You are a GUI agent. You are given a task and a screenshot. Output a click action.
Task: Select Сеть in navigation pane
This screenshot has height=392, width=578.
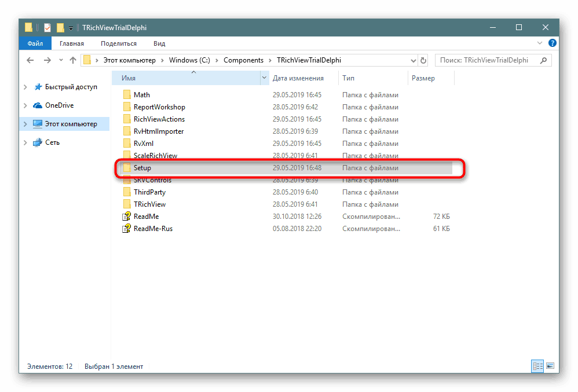point(52,142)
